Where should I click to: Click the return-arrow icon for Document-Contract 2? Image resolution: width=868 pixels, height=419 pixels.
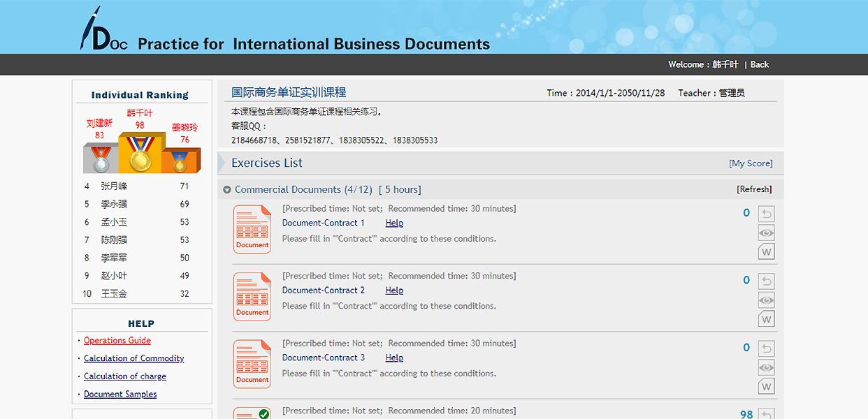[767, 281]
